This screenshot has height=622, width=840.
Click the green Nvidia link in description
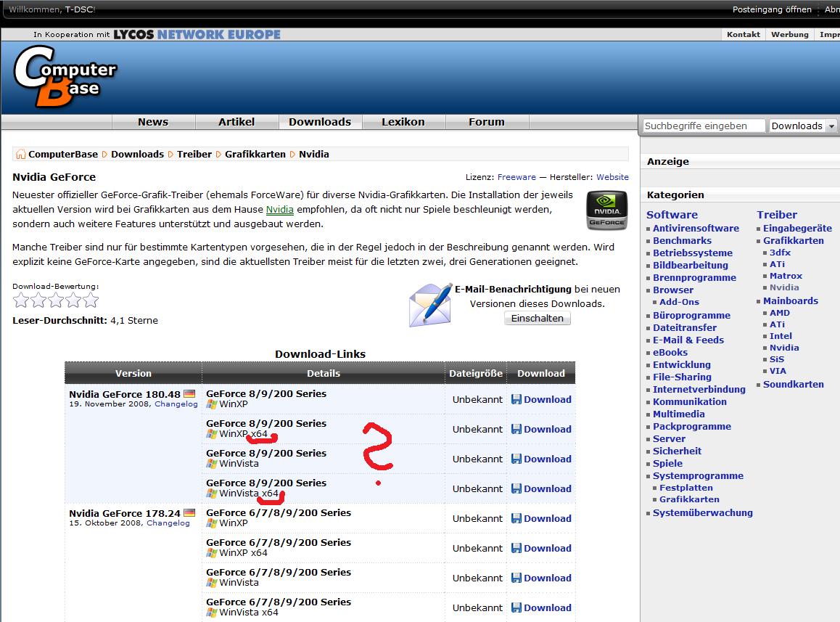click(280, 210)
